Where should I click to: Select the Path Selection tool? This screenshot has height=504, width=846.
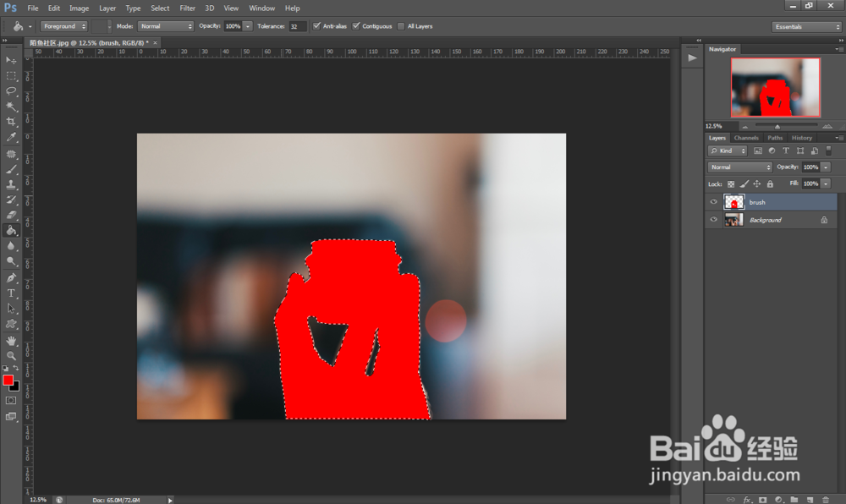[x=11, y=309]
